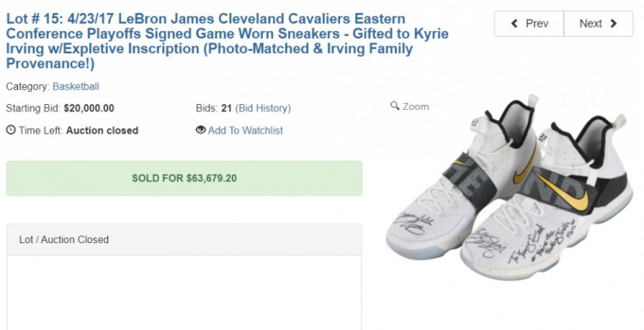Click the Lot / Auction Closed panel header

click(x=184, y=240)
